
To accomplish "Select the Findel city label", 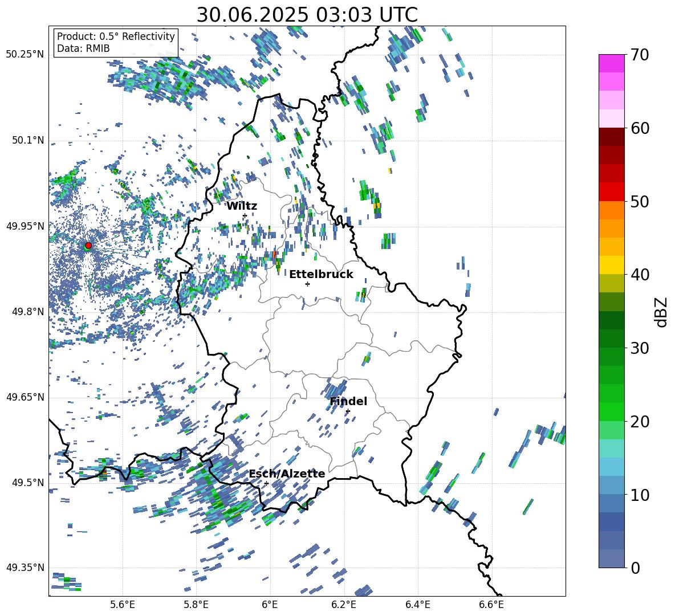I will click(348, 401).
